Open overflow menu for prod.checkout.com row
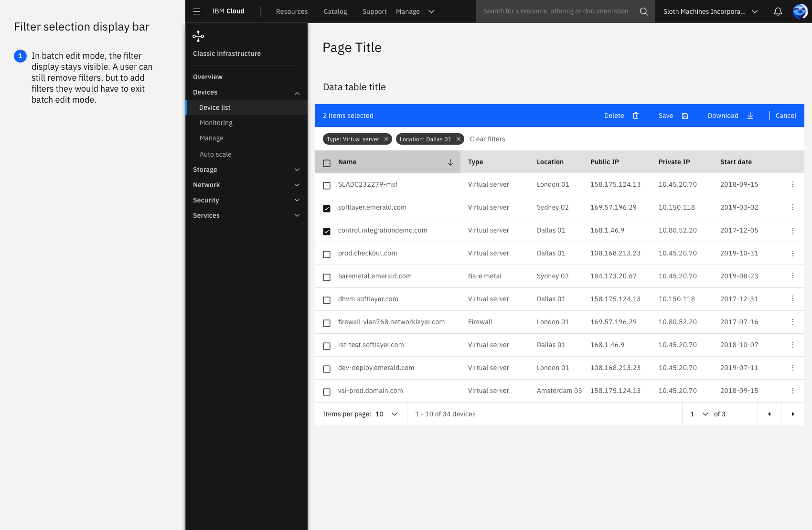Image resolution: width=812 pixels, height=530 pixels. tap(792, 253)
